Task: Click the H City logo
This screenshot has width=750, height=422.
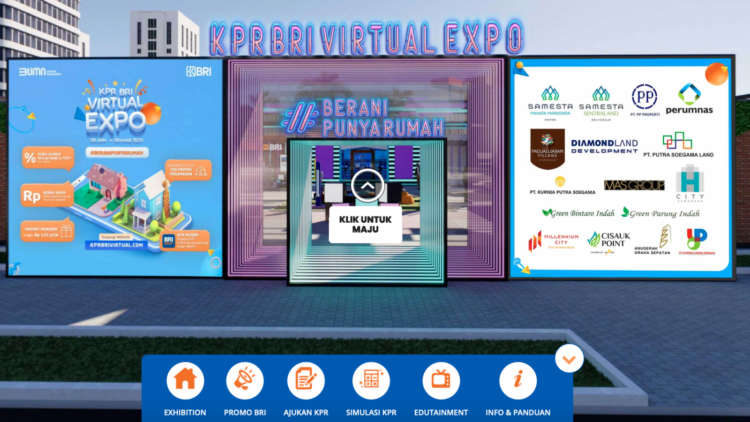Action: (690, 183)
